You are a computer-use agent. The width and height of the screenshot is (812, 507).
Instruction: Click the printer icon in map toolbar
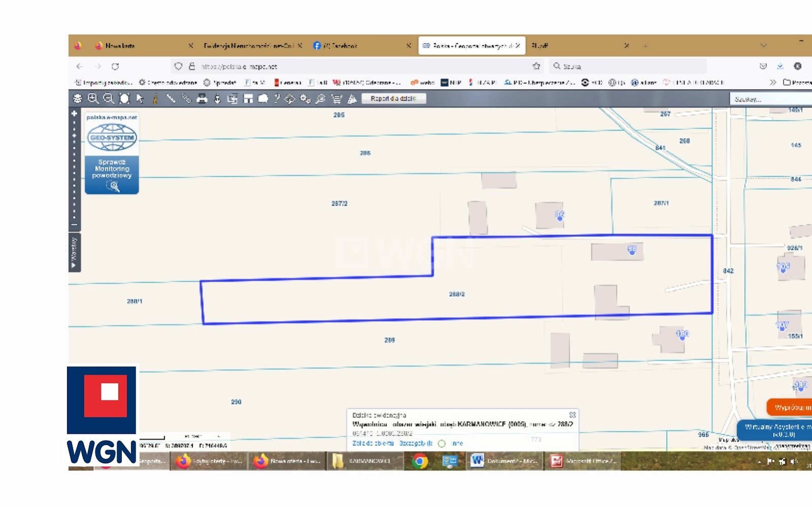(202, 98)
